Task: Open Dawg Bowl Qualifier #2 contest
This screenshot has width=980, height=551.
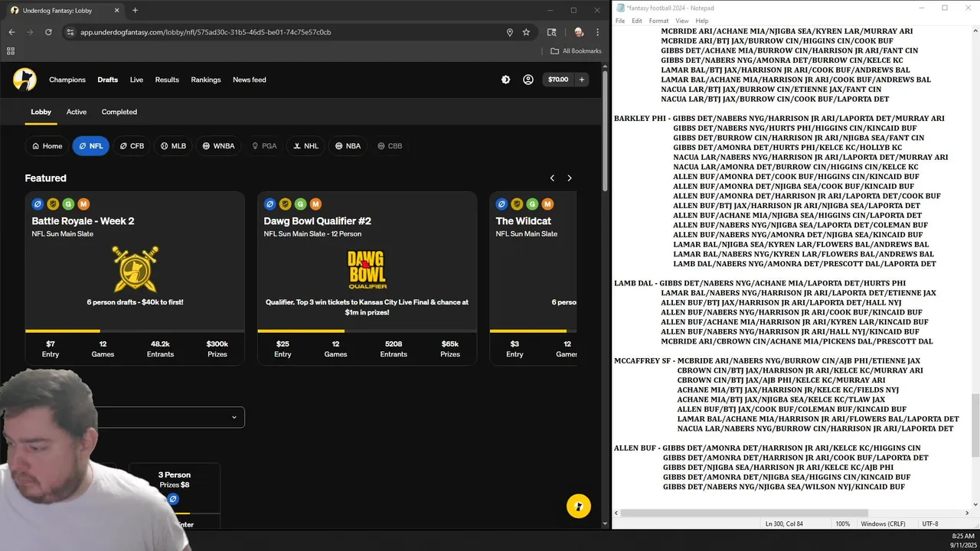Action: pos(367,278)
